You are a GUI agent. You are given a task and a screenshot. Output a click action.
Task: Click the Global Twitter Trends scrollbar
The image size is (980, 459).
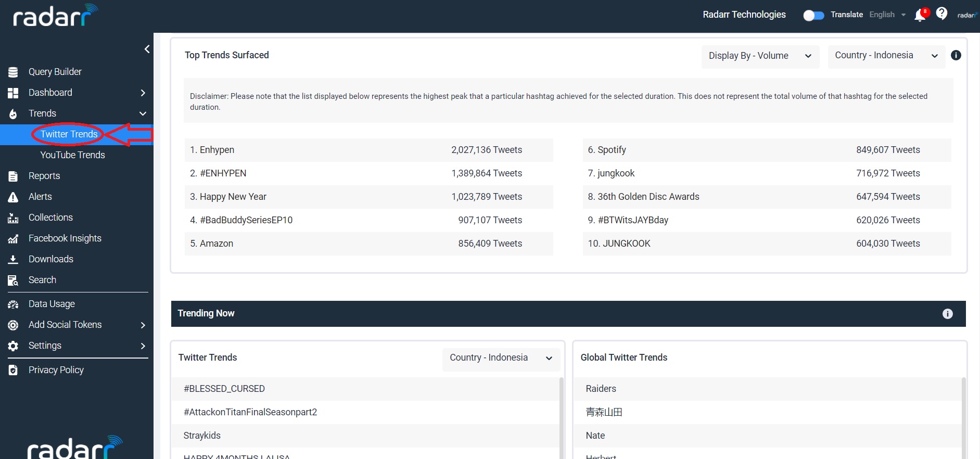964,418
